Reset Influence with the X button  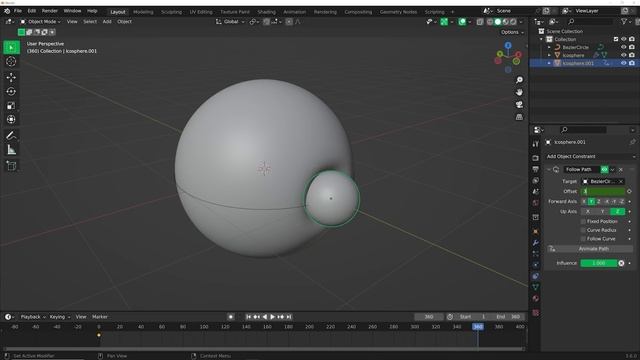click(x=621, y=263)
